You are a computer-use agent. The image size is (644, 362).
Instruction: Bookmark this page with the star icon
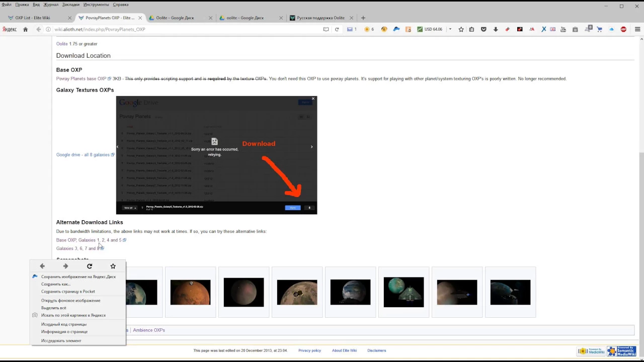(461, 29)
